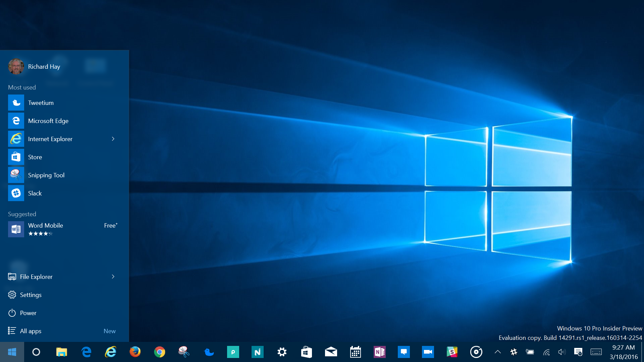Click the Firefox icon on the taskbar
The height and width of the screenshot is (362, 644).
(x=135, y=352)
